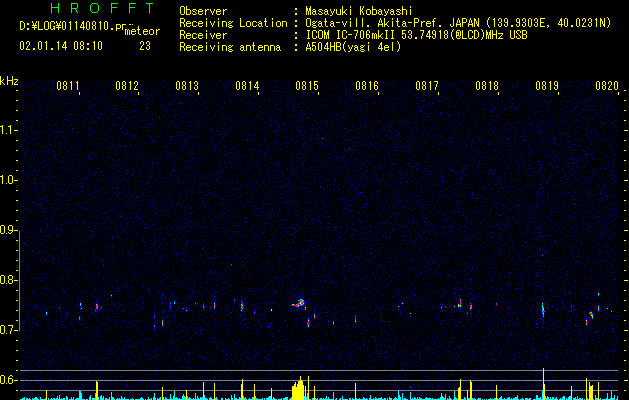Click the 0816 time marker

(367, 85)
